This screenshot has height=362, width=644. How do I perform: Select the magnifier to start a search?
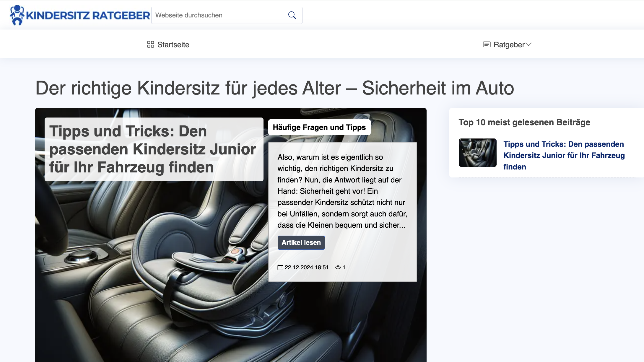coord(292,15)
